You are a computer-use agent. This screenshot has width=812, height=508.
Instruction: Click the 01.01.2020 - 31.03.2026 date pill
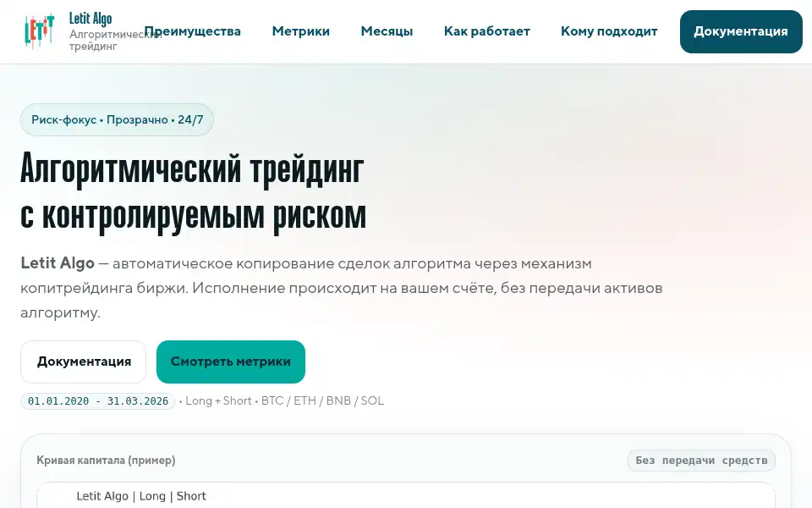(x=98, y=401)
